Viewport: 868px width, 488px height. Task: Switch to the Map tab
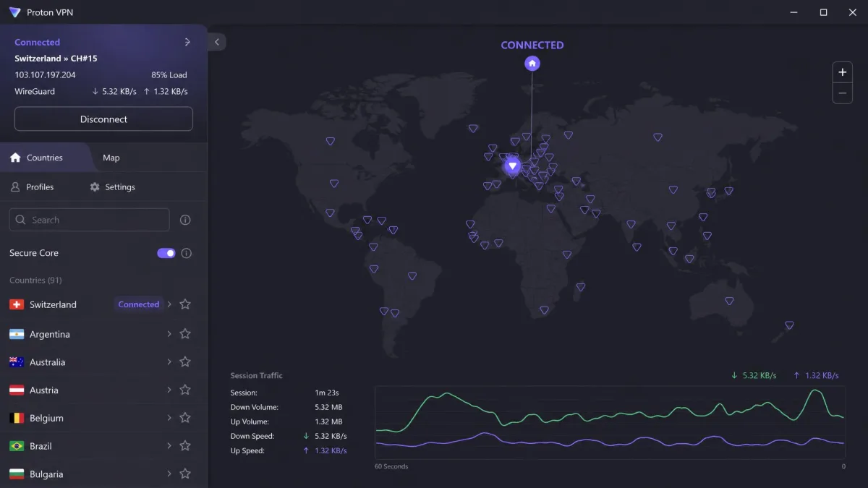tap(111, 158)
